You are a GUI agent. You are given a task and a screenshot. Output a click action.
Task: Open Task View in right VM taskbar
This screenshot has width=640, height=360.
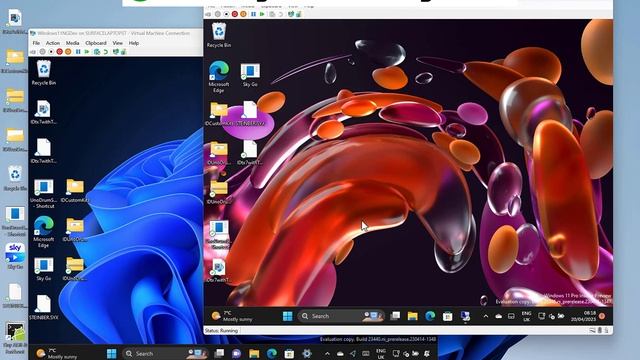pos(395,316)
